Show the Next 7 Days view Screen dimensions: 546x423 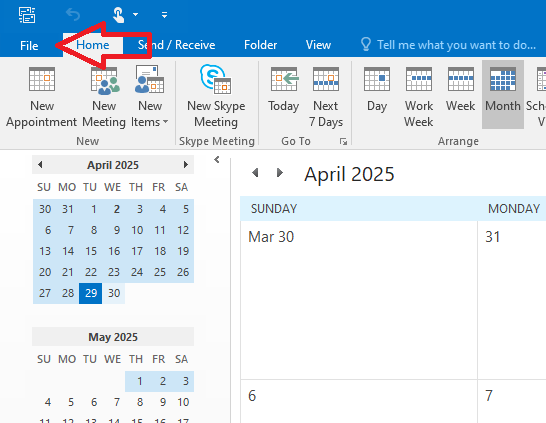click(x=326, y=96)
